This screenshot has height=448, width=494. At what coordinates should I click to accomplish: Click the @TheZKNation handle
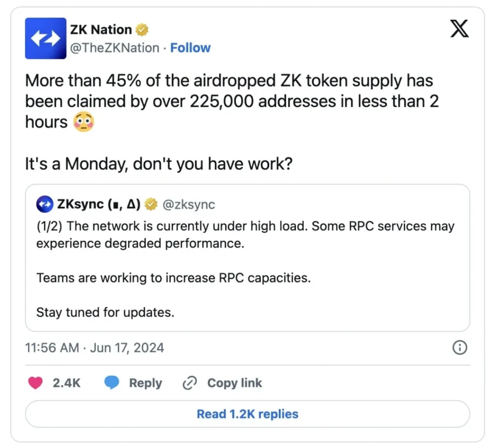tap(115, 47)
